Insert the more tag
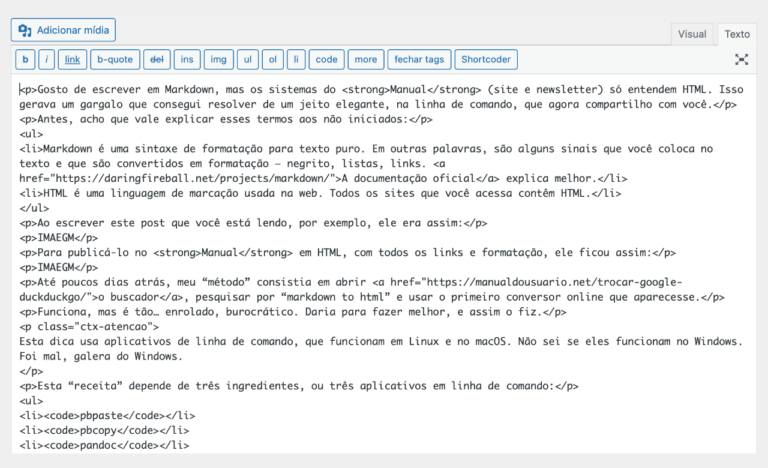The width and height of the screenshot is (768, 468). [366, 59]
